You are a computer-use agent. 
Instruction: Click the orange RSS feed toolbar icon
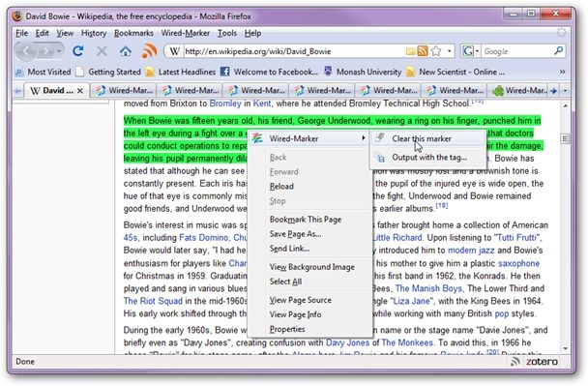tap(149, 50)
